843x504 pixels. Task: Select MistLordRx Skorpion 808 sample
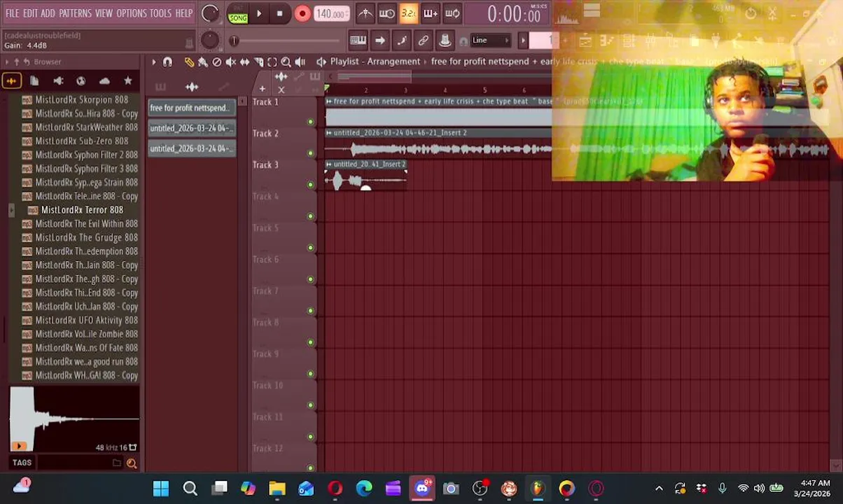(75, 100)
